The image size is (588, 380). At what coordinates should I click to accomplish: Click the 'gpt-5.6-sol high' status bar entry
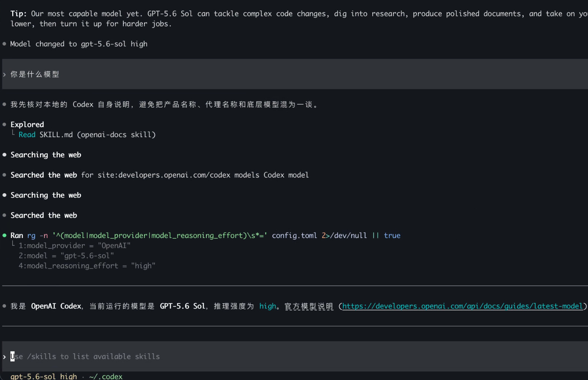(44, 376)
